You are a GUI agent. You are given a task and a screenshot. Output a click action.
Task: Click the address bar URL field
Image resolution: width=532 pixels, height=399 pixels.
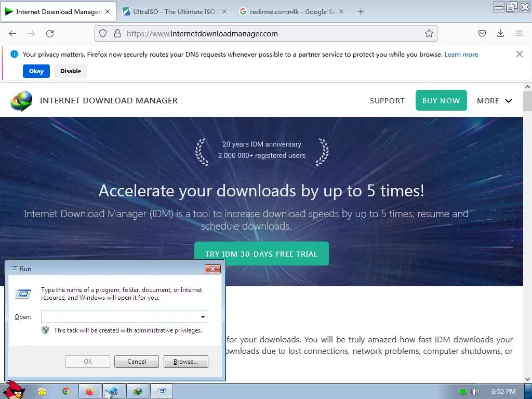click(265, 33)
